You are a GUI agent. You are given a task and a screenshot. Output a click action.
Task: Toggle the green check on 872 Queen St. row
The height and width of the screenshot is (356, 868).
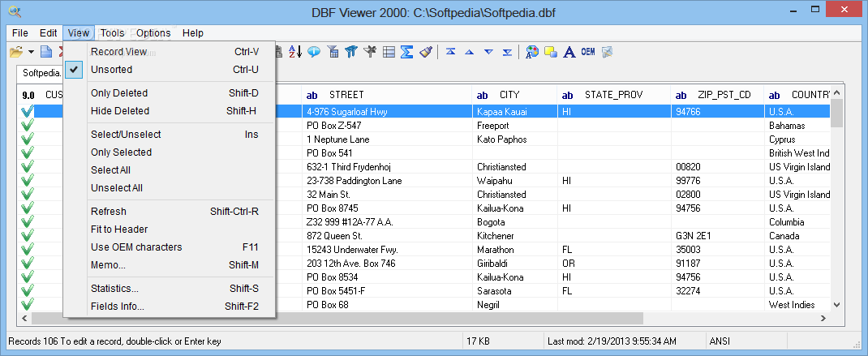[27, 236]
